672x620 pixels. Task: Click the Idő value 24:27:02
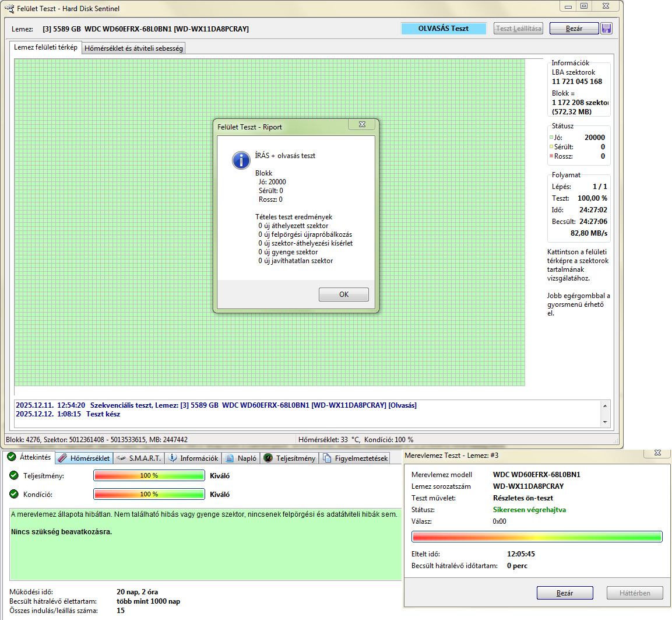593,210
